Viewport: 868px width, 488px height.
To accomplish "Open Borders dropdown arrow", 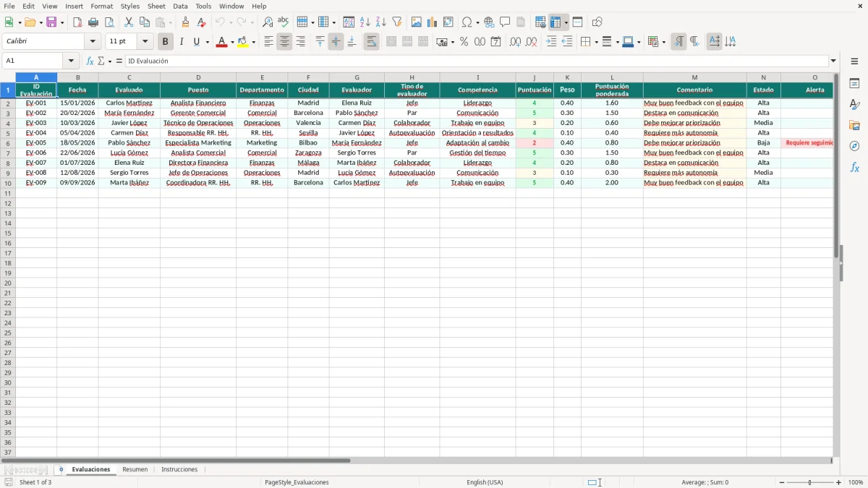I will (595, 42).
